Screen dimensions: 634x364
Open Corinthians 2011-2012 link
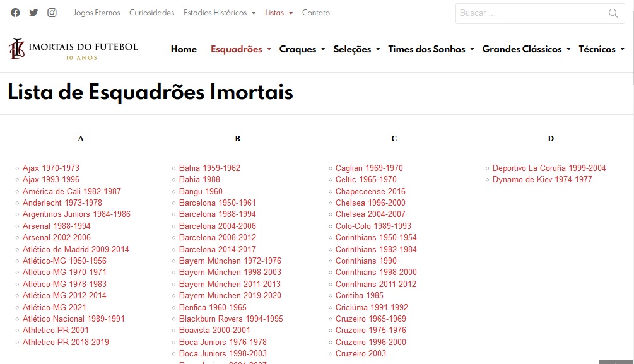375,285
